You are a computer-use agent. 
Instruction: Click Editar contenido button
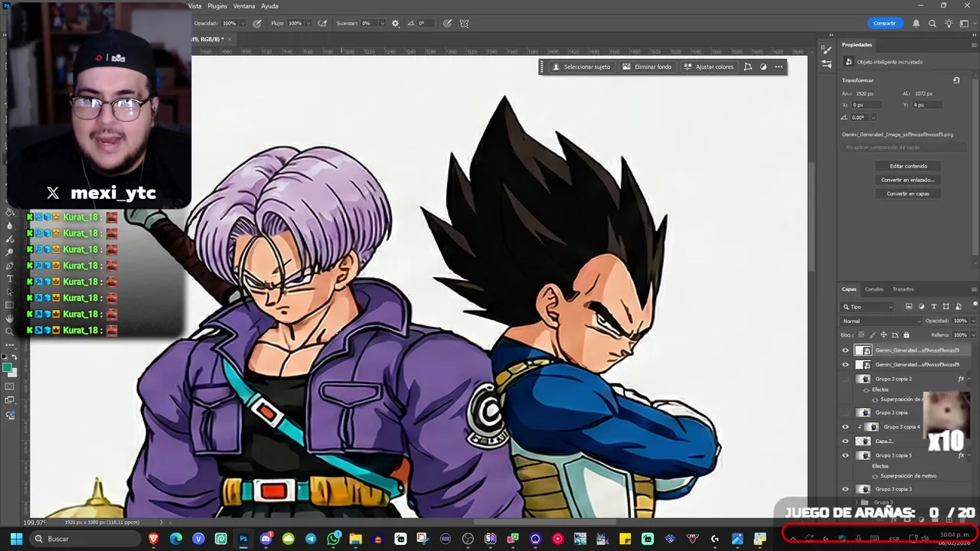(908, 166)
